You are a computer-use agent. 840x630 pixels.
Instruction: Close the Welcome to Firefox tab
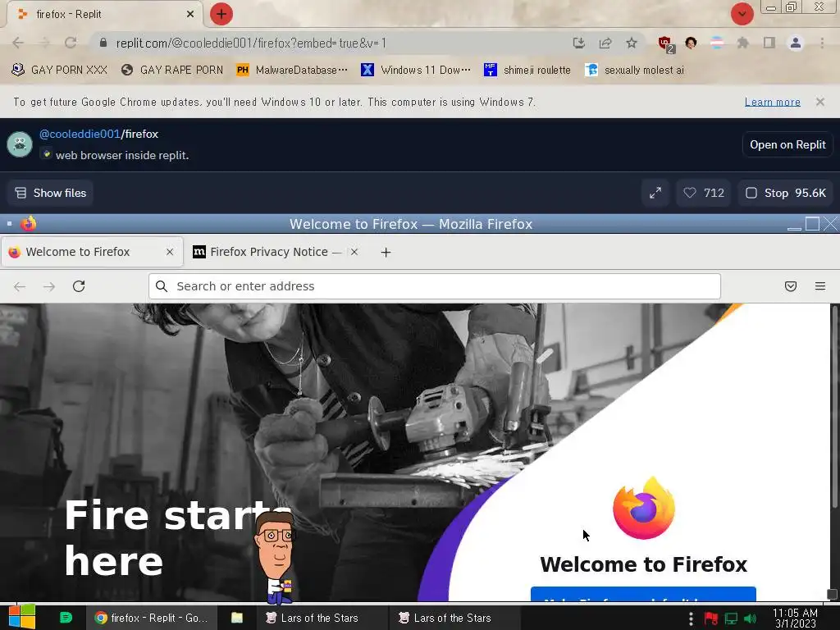170,252
